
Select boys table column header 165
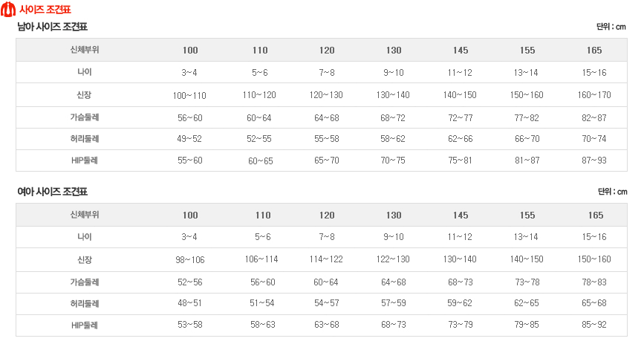pyautogui.click(x=594, y=50)
